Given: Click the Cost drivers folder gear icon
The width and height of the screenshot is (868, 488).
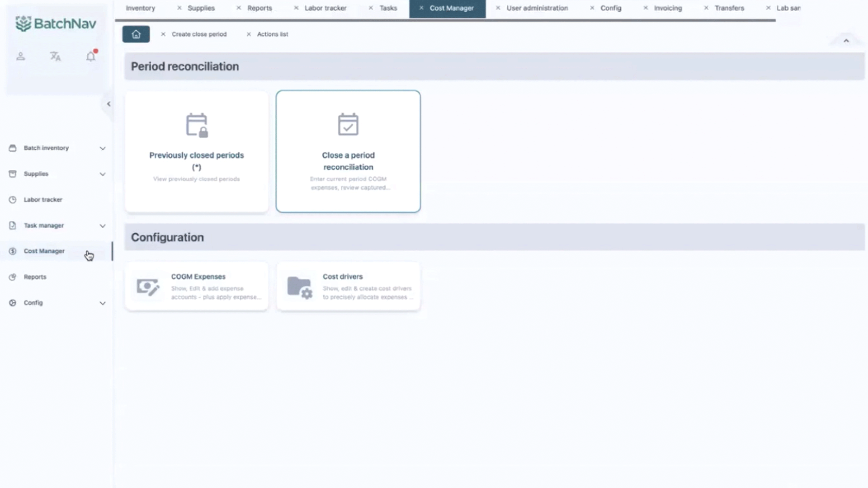Looking at the screenshot, I should coord(299,286).
